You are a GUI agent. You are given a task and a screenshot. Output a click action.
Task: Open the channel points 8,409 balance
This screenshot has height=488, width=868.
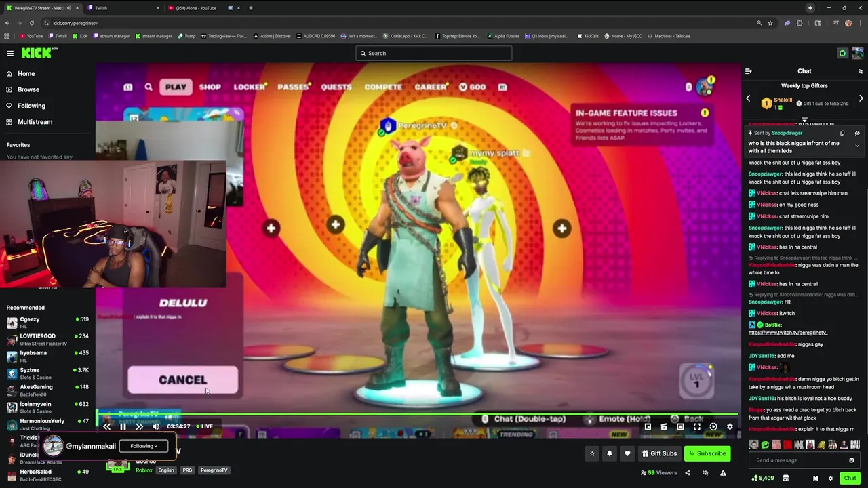[763, 479]
